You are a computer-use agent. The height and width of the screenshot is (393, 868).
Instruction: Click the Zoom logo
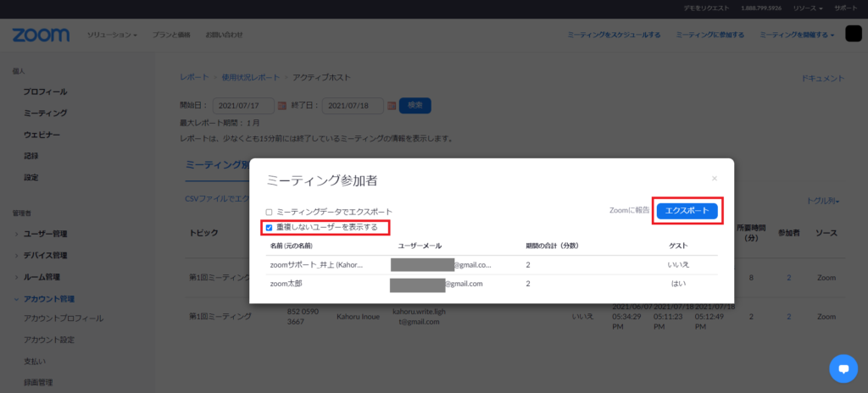[41, 35]
